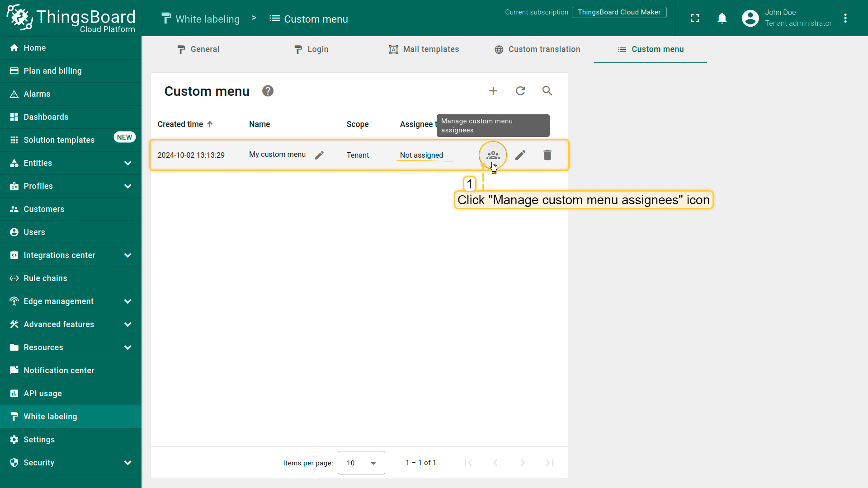The image size is (868, 488).
Task: Switch to the Mail templates tab
Action: pos(424,49)
